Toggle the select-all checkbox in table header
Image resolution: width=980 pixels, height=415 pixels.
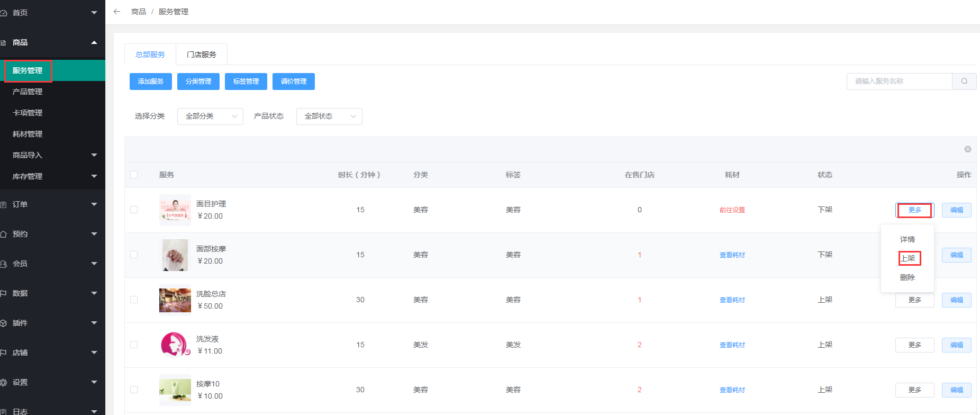(134, 175)
